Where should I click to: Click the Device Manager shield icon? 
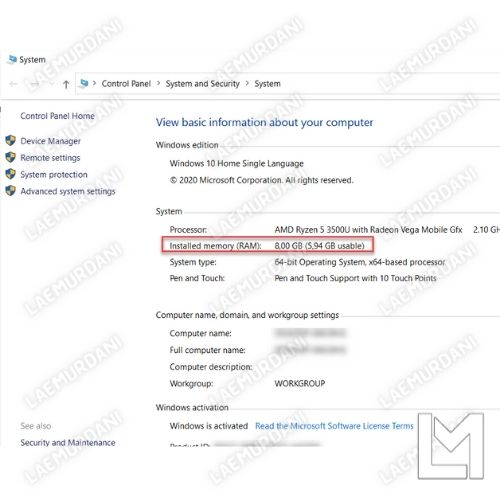10,141
